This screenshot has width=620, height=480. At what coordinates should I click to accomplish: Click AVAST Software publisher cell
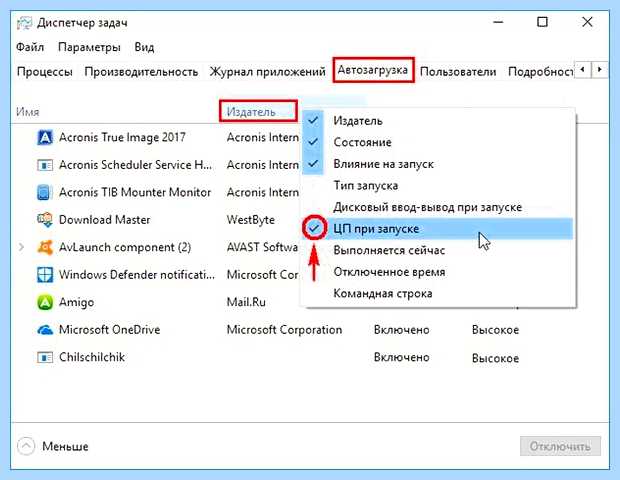[262, 247]
